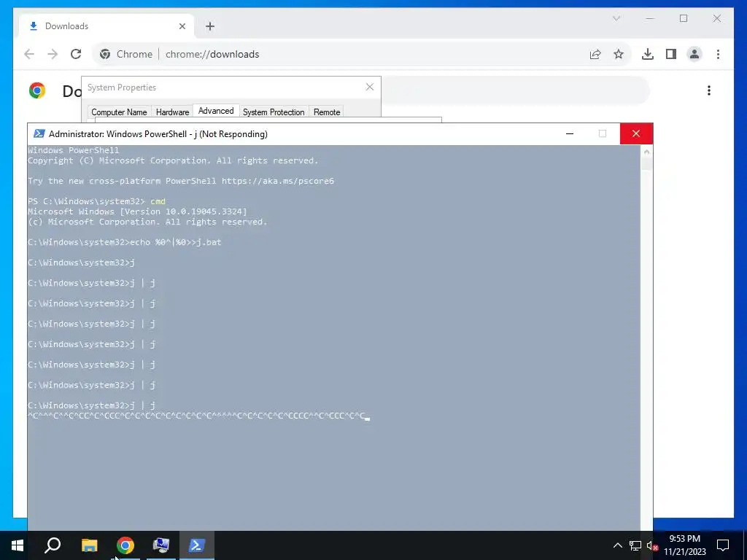Image resolution: width=747 pixels, height=560 pixels.
Task: Click Chrome forward navigation arrow
Action: click(53, 54)
